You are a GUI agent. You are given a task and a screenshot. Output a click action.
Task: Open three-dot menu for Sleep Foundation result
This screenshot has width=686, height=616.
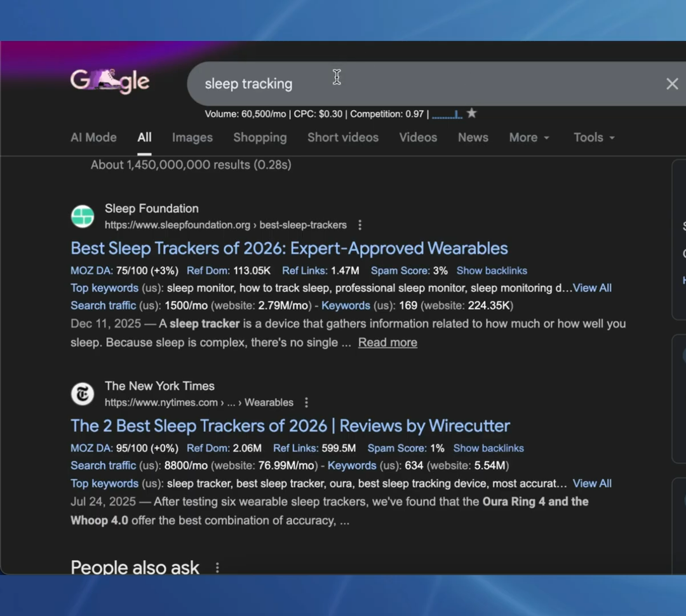(360, 225)
